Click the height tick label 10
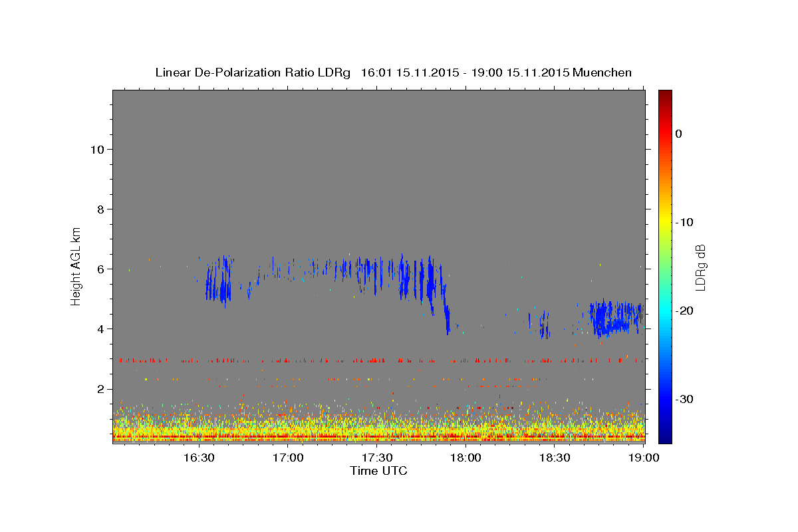The image size is (798, 532). pos(96,150)
